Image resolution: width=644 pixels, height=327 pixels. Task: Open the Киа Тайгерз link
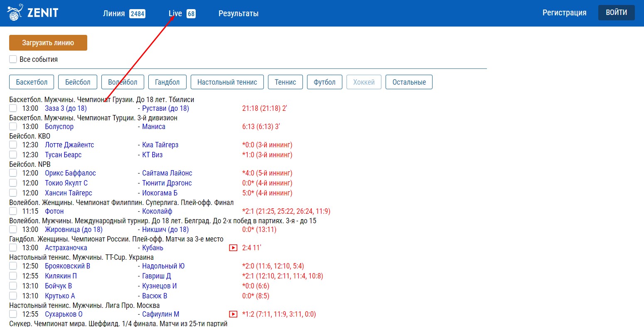tap(160, 145)
